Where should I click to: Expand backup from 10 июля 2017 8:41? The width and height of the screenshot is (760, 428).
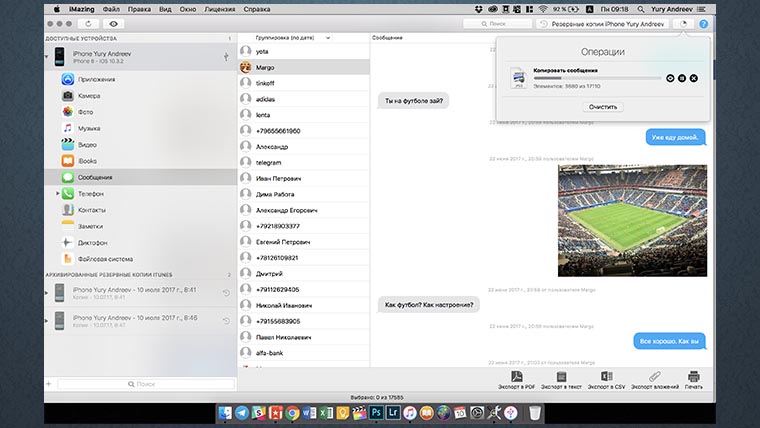(x=47, y=292)
